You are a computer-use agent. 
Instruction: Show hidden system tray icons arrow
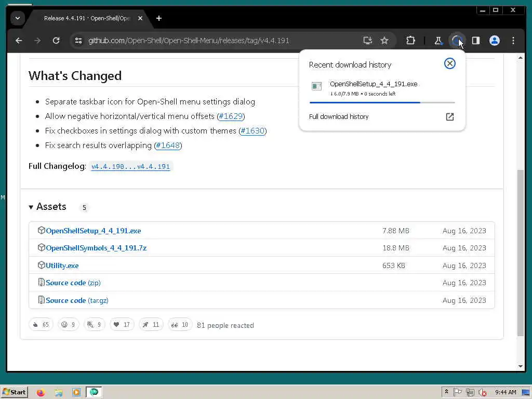[x=446, y=392]
